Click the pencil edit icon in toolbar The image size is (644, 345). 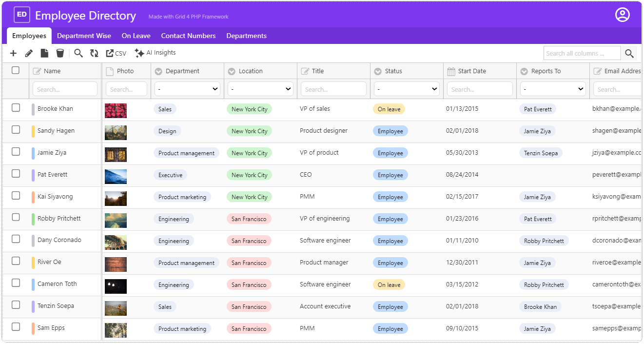click(x=29, y=53)
